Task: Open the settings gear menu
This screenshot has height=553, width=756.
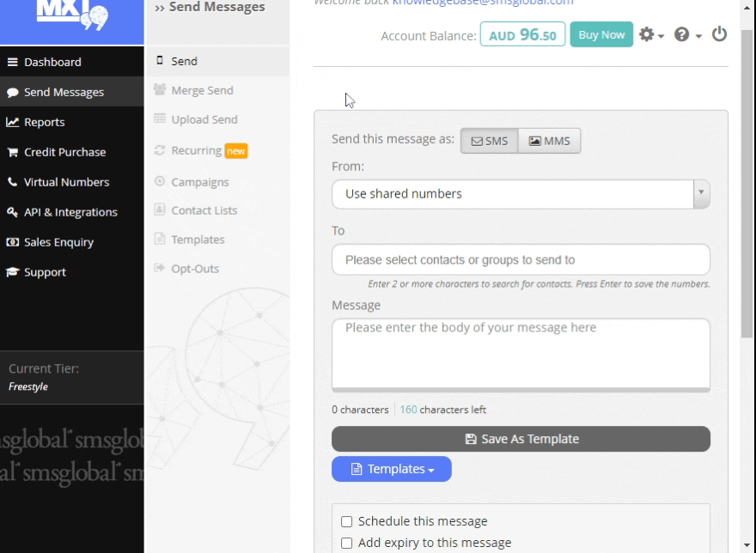Action: [x=651, y=35]
